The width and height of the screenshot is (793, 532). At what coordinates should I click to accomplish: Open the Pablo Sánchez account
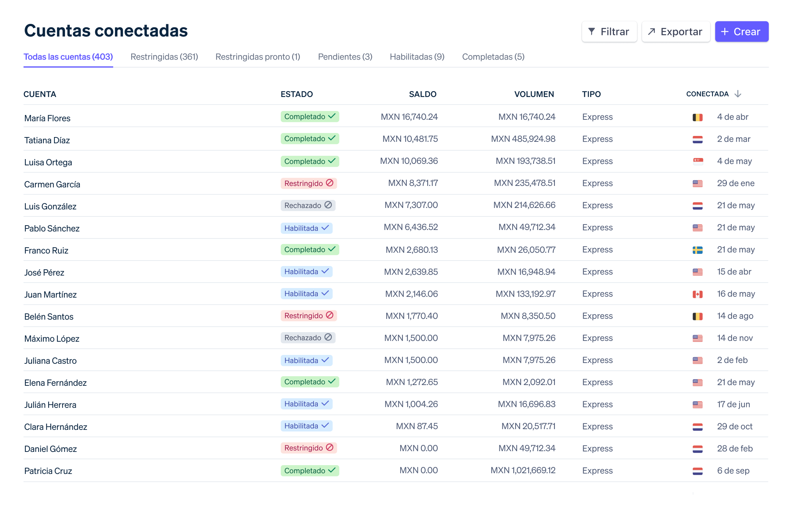point(52,228)
